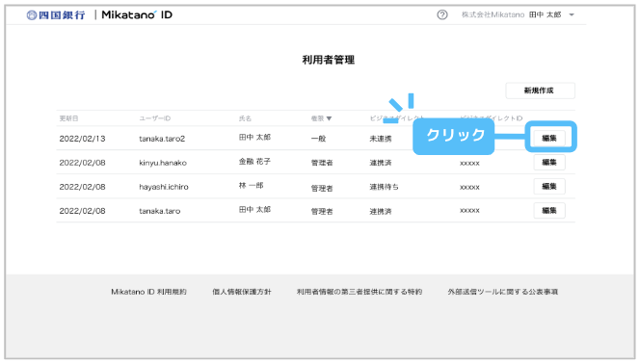Edit the hayashi.ichiro user row
The height and width of the screenshot is (364, 640).
(549, 186)
